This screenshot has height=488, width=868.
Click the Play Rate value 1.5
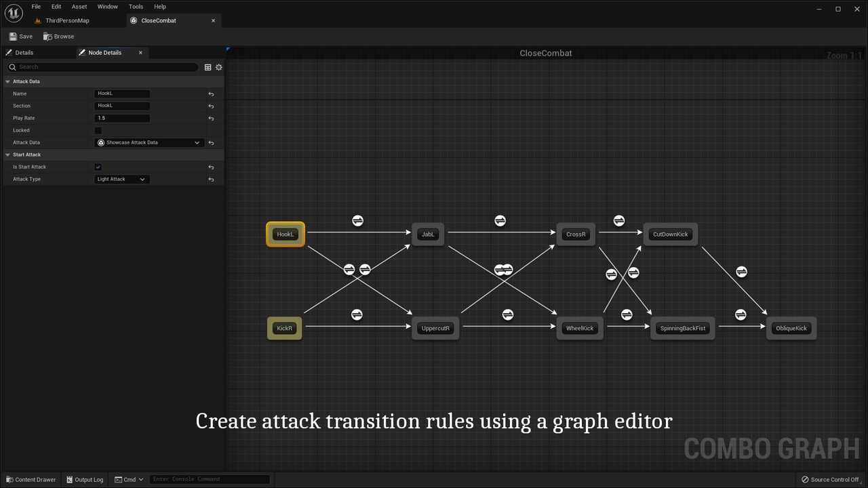122,118
